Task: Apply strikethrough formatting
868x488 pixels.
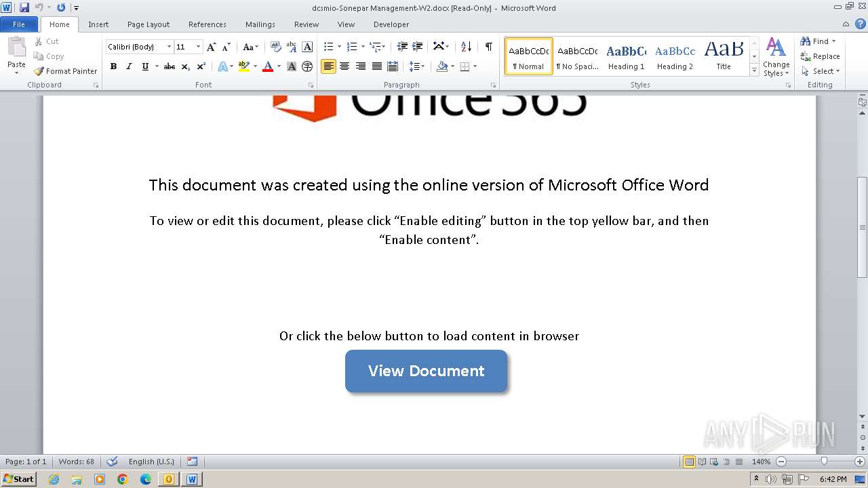Action: 170,66
